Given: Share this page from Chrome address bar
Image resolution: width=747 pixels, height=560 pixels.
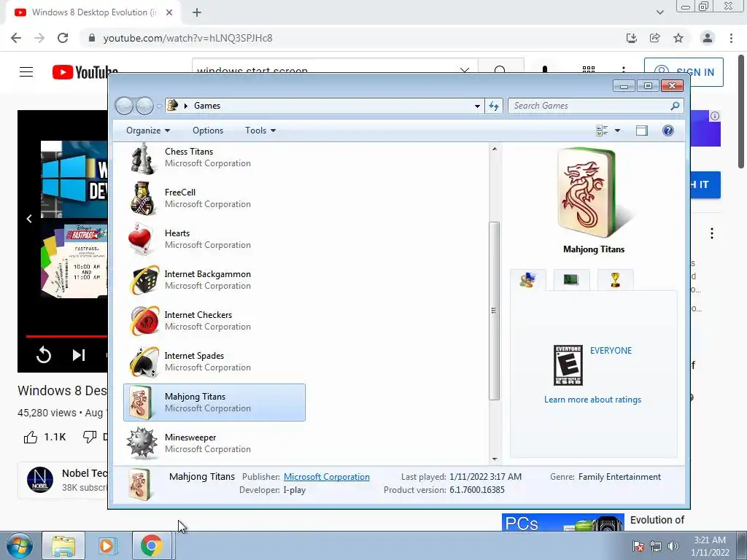Looking at the screenshot, I should click(x=655, y=38).
